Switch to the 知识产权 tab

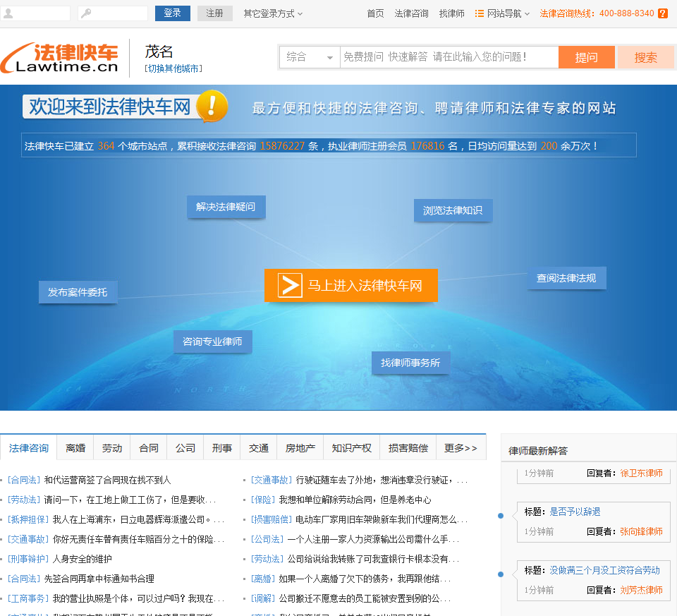click(x=352, y=448)
